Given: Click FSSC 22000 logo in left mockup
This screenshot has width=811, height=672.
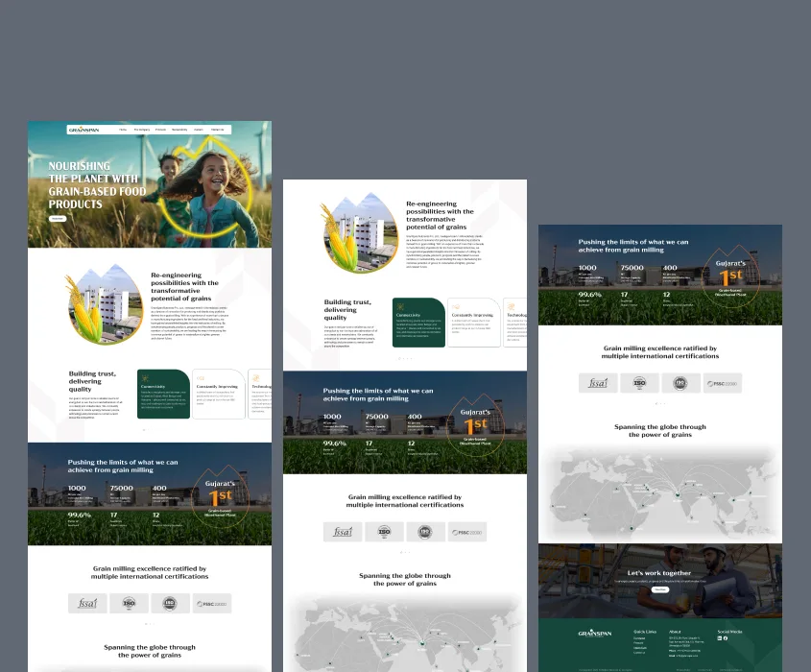Looking at the screenshot, I should point(211,603).
